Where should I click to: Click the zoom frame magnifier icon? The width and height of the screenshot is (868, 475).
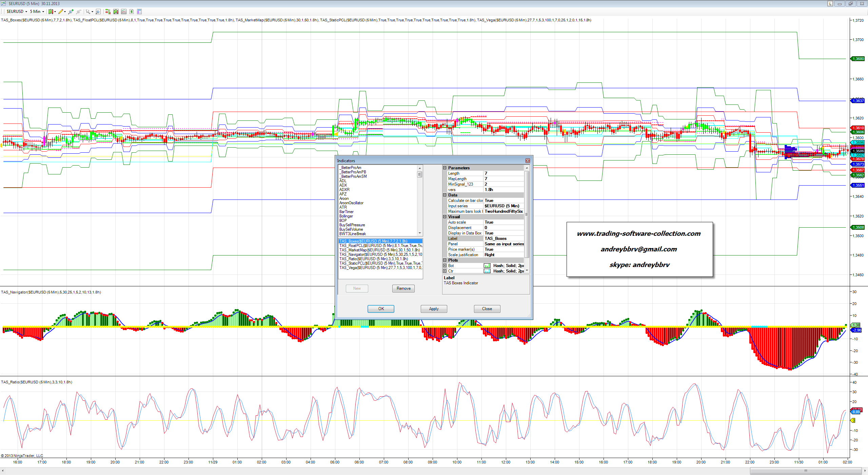click(98, 12)
